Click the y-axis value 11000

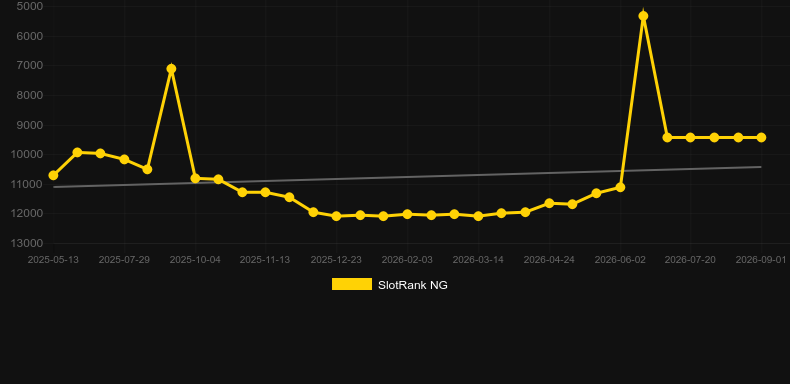(x=27, y=184)
